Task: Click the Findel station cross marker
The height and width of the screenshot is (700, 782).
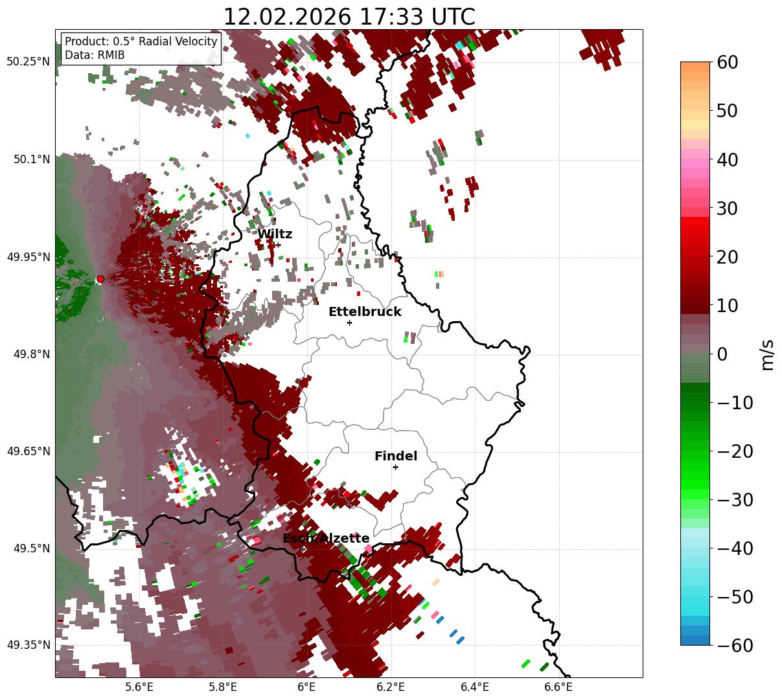Action: tap(395, 467)
